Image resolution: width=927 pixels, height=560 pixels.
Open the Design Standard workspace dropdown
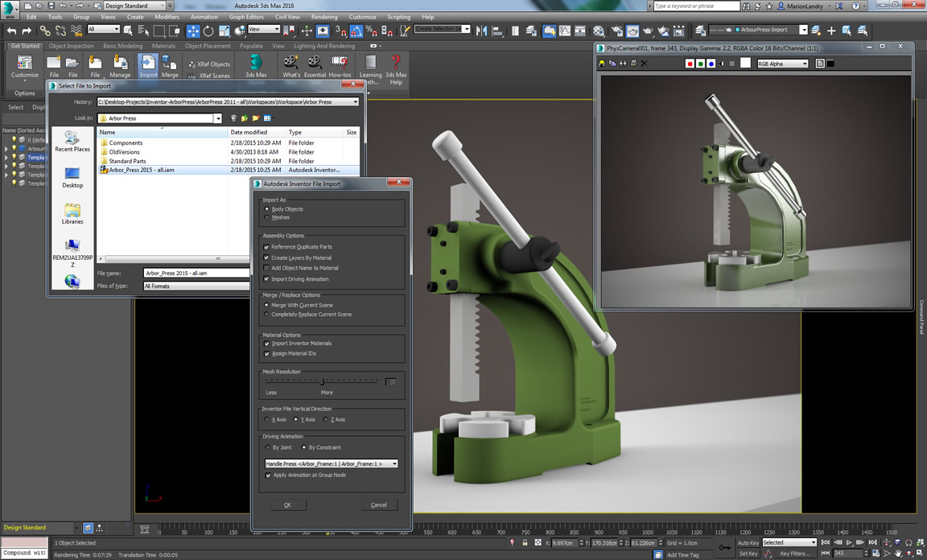135,6
